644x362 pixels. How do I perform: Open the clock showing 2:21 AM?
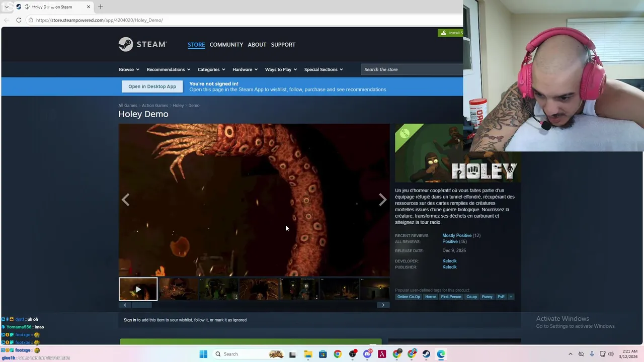(629, 354)
